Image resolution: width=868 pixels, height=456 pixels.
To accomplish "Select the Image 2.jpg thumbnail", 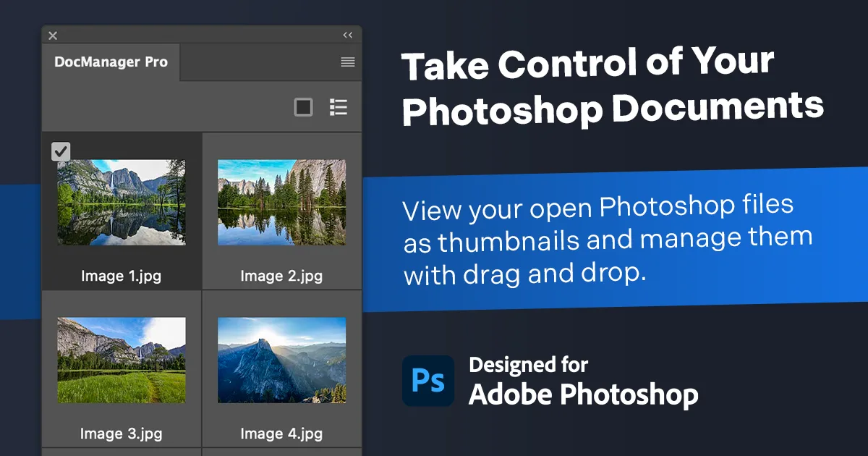I will pyautogui.click(x=282, y=203).
